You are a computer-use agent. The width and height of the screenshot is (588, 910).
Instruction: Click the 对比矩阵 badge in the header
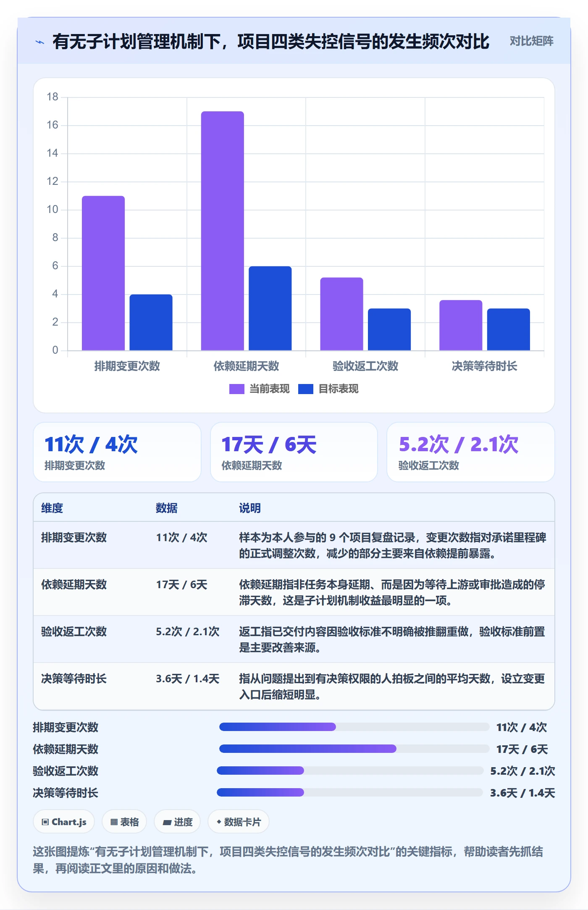(531, 41)
